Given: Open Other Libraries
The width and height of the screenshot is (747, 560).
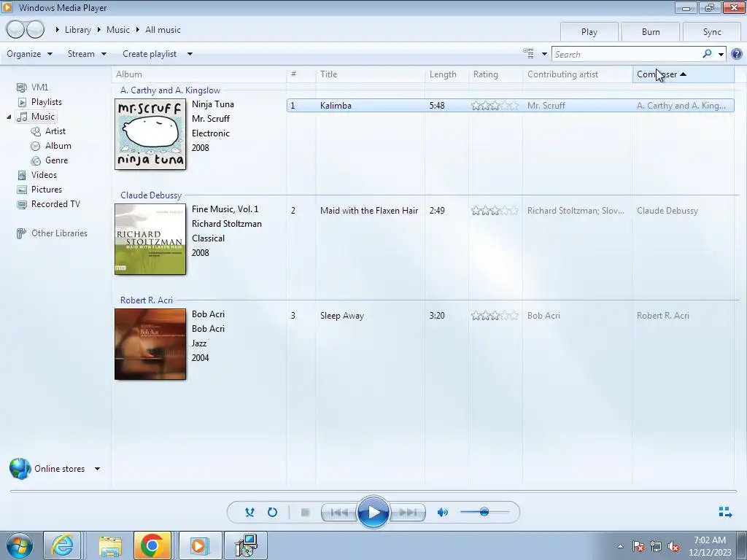Looking at the screenshot, I should [59, 233].
